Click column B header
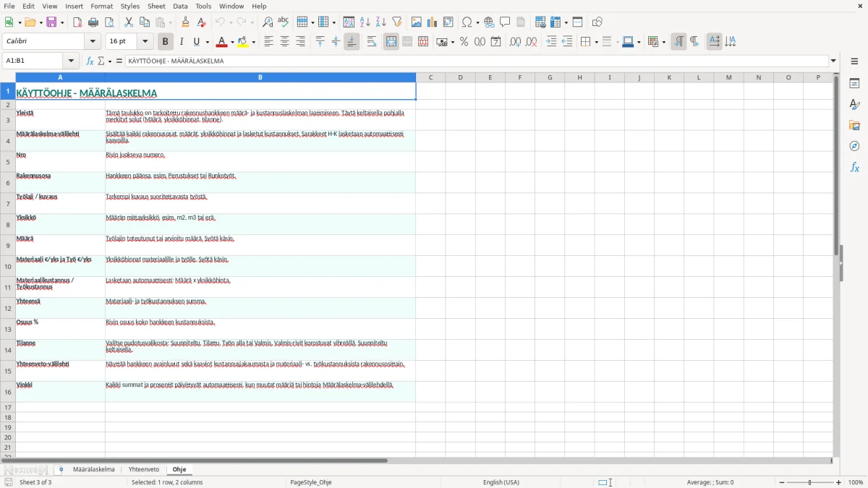Image resolution: width=868 pixels, height=488 pixels. point(260,77)
